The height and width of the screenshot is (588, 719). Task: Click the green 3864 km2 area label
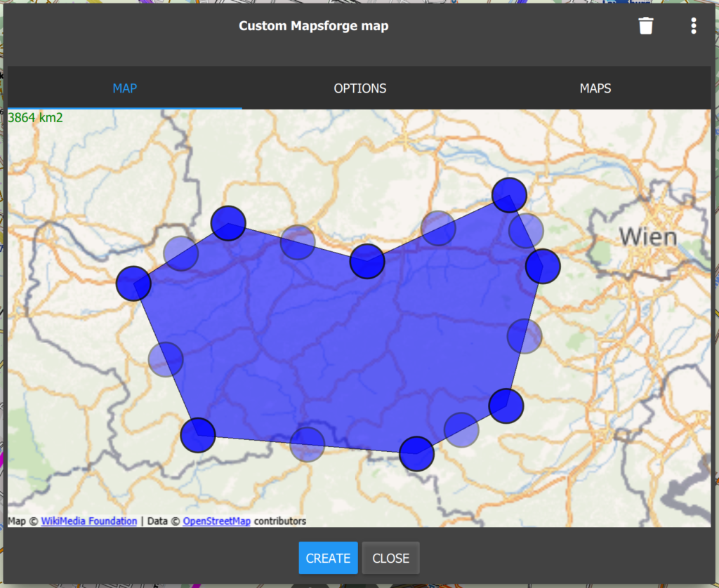(x=35, y=118)
